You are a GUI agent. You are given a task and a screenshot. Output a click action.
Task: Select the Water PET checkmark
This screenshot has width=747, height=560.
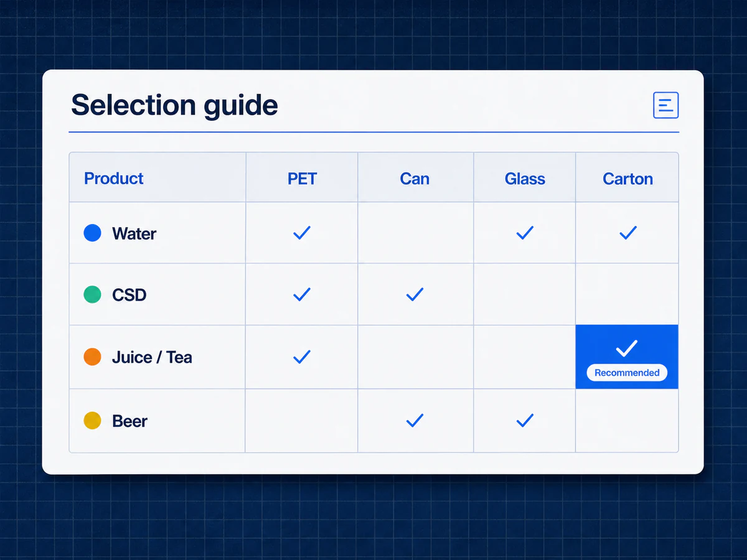[302, 233]
